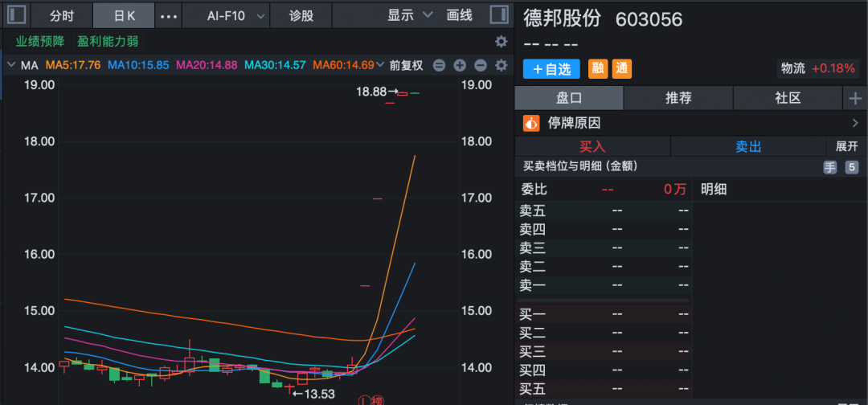This screenshot has height=405, width=868.
Task: Add stock with +自选 button
Action: tap(551, 69)
